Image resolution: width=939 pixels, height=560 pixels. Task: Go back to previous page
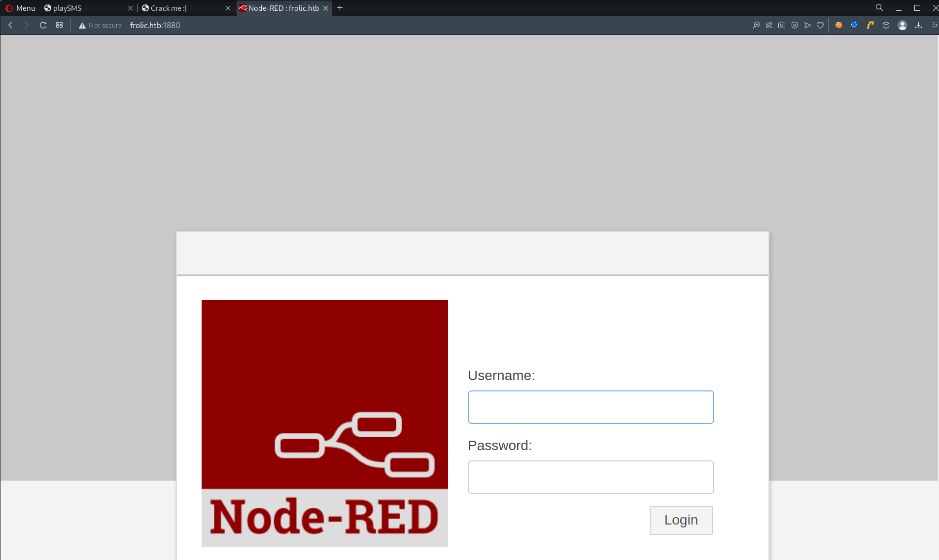coord(10,25)
